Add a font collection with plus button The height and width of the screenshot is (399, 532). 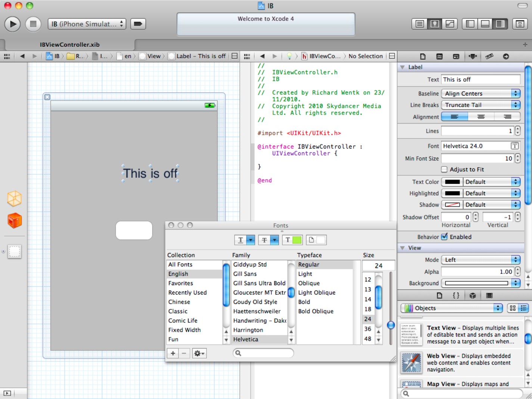[x=173, y=353]
